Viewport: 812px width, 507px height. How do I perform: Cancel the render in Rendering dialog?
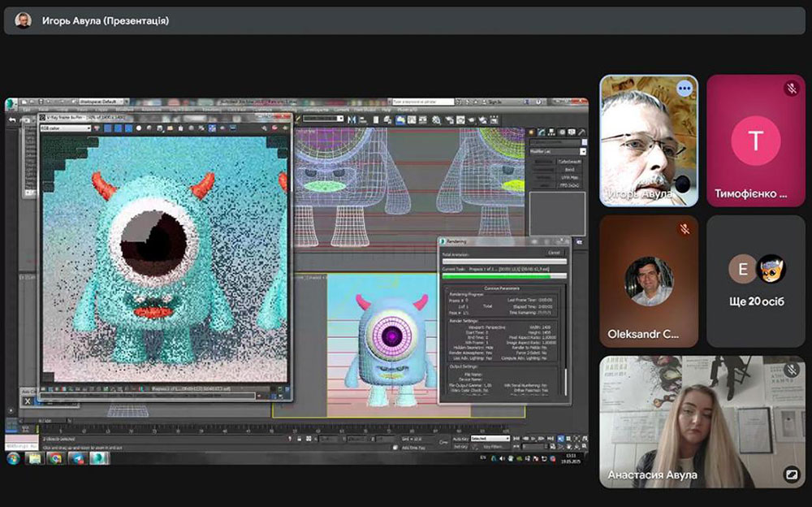click(x=554, y=253)
